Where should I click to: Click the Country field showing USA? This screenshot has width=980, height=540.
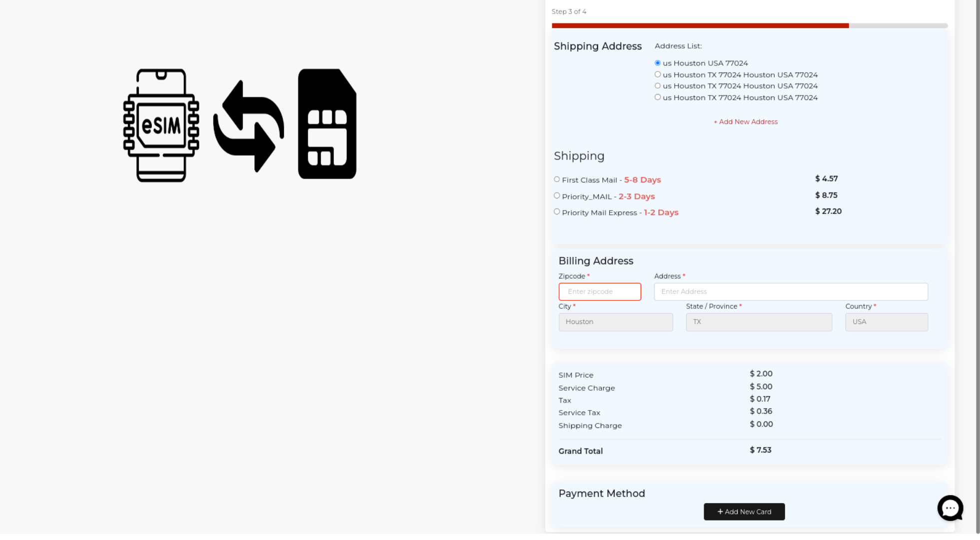point(886,322)
